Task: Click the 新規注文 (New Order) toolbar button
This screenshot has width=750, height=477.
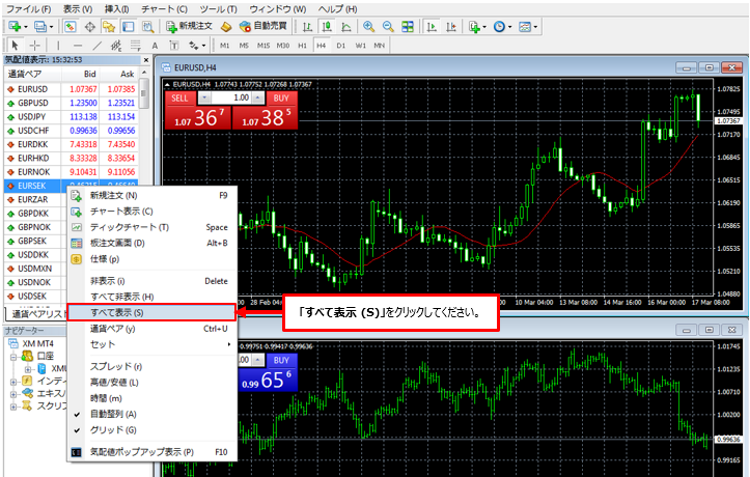Action: point(189,26)
